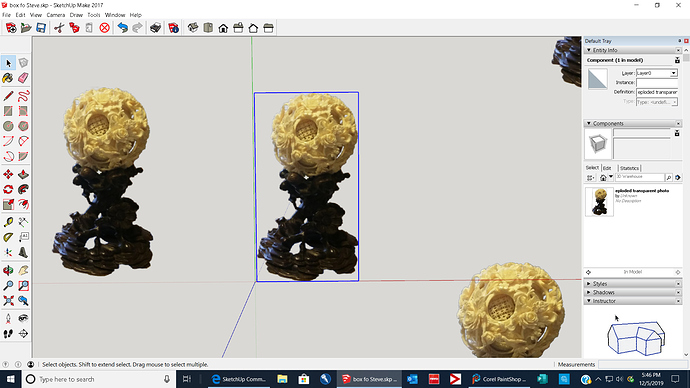Click the Instance name input field
Image resolution: width=690 pixels, height=388 pixels.
(x=657, y=83)
